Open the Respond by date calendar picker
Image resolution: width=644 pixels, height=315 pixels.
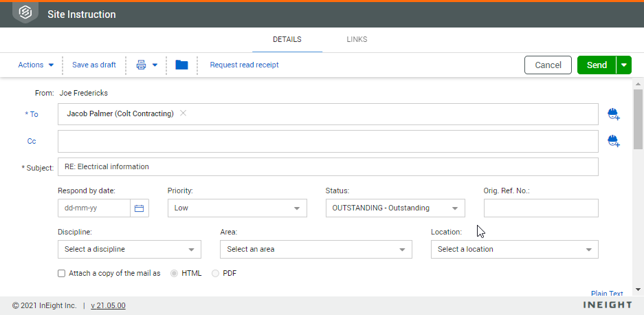point(139,208)
